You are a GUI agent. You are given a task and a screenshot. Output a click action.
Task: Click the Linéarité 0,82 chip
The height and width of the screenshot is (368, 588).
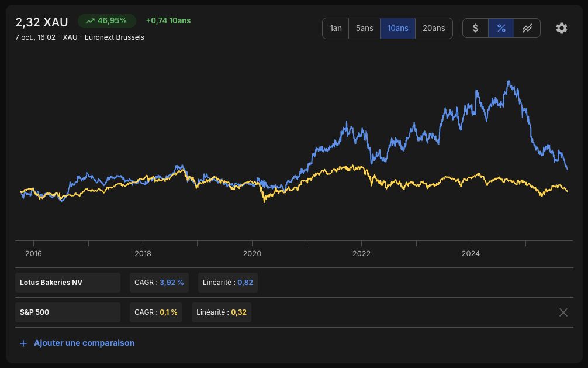coord(227,283)
